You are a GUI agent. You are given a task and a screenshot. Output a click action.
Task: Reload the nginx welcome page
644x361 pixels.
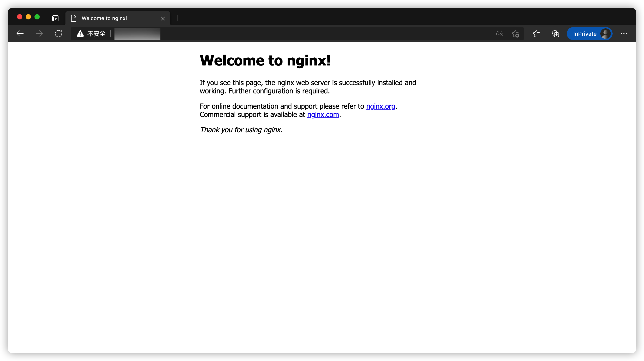point(58,34)
